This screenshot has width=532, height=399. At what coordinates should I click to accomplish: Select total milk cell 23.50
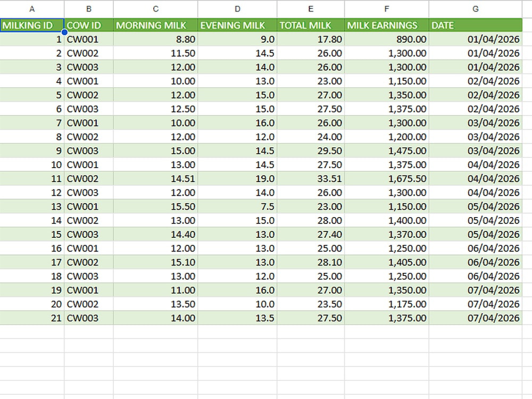pyautogui.click(x=311, y=304)
